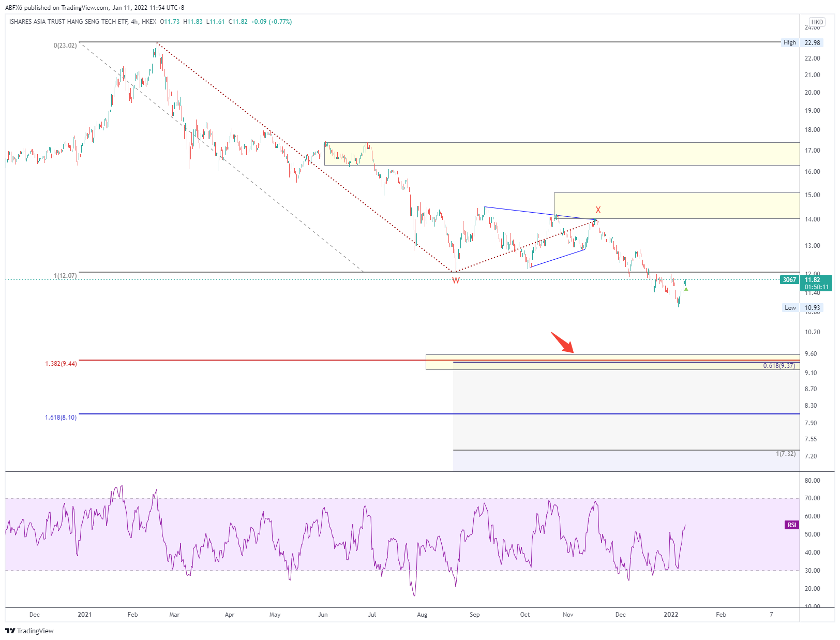This screenshot has height=640, width=840.
Task: Click the '0(23.02)' Fibonacci label
Action: coord(65,46)
